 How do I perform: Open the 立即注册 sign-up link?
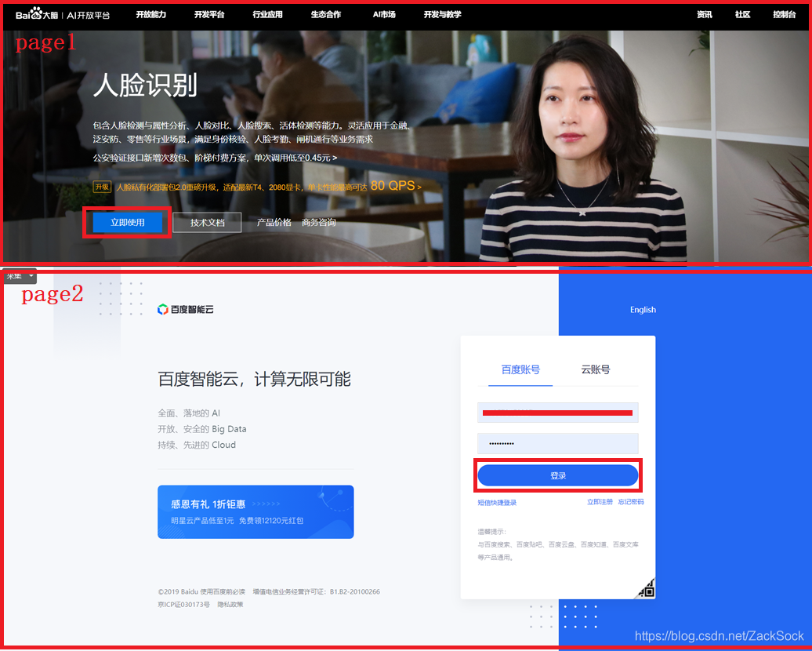coord(600,502)
